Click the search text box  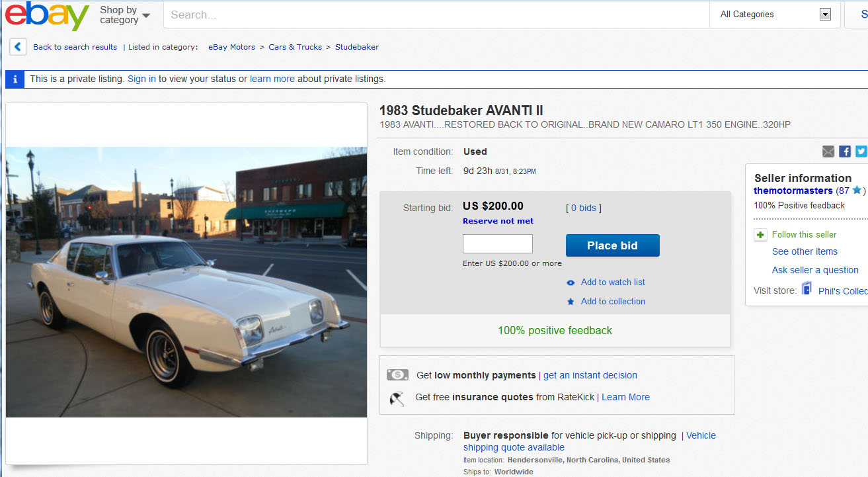point(436,15)
